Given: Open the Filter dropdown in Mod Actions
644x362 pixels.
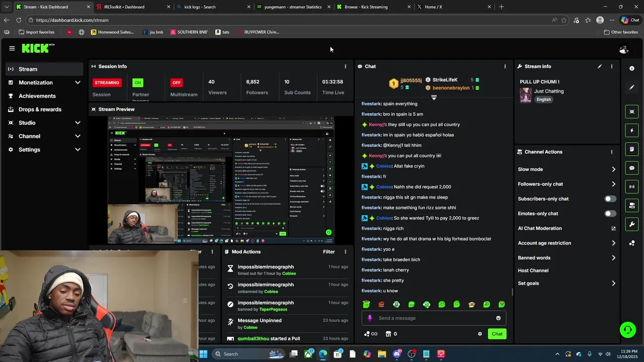Looking at the screenshot, I should point(329,252).
